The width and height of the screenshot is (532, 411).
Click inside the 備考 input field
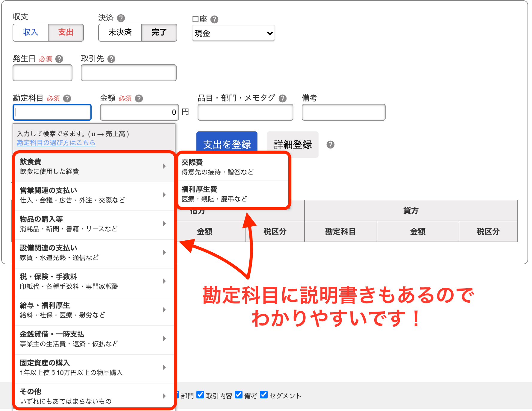[343, 112]
